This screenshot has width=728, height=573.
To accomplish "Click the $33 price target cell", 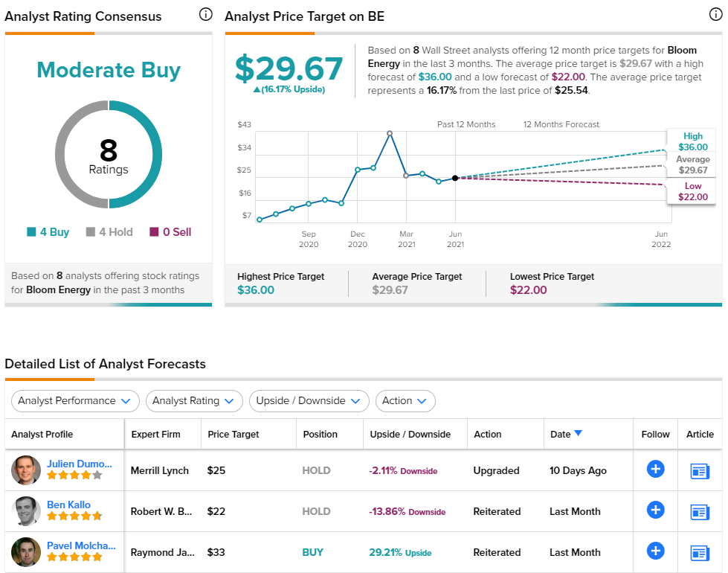I will (216, 552).
